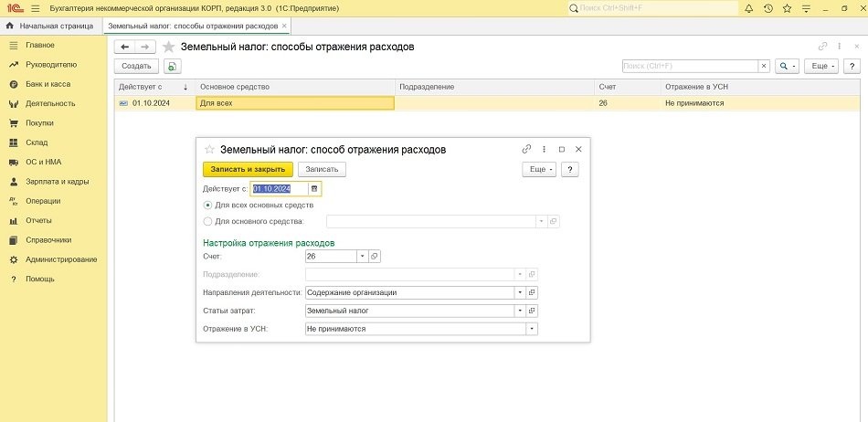This screenshot has width=868, height=422.
Task: Open the account 26 selection form icon
Action: 375,257
